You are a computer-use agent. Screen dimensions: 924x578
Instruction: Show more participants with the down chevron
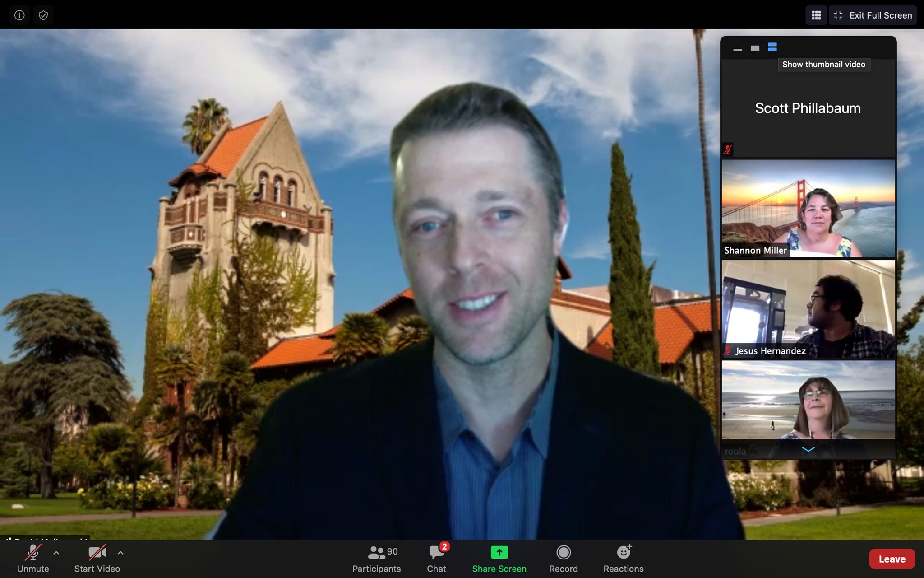click(x=808, y=449)
